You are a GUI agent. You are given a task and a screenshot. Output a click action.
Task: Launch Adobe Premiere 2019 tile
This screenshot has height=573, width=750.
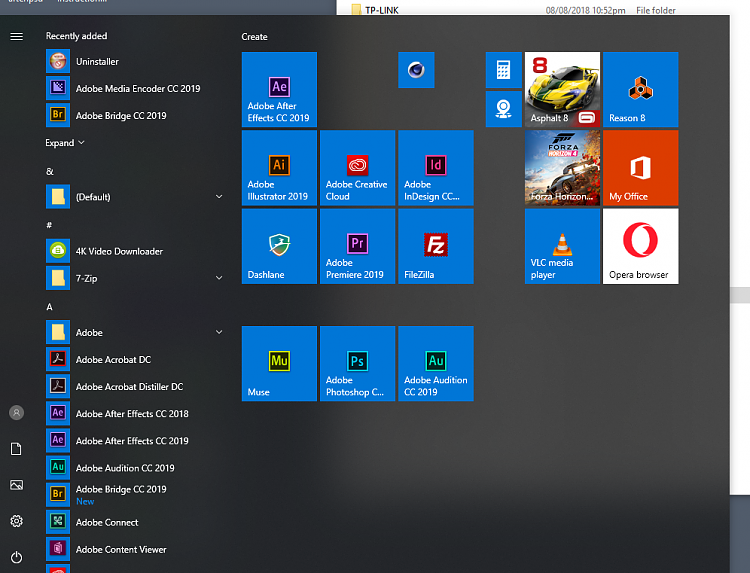(357, 246)
